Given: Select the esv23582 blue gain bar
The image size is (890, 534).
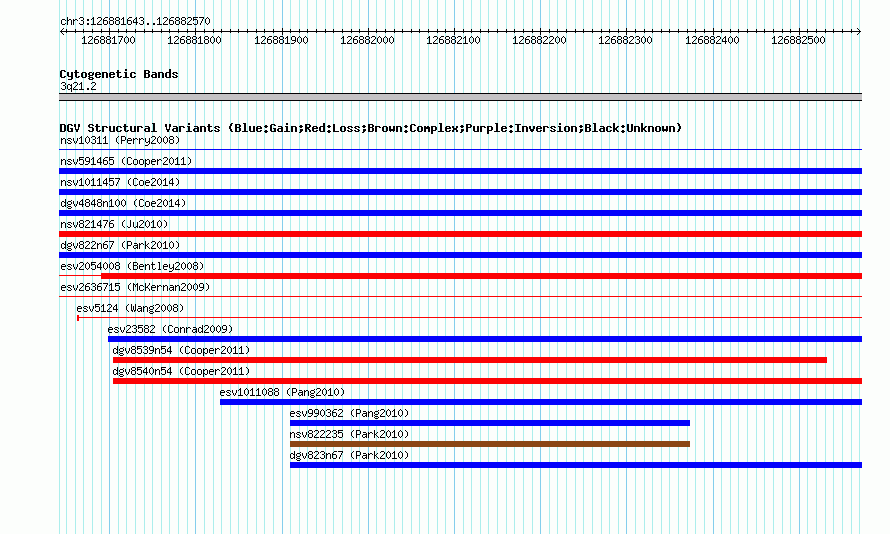Looking at the screenshot, I should (485, 339).
